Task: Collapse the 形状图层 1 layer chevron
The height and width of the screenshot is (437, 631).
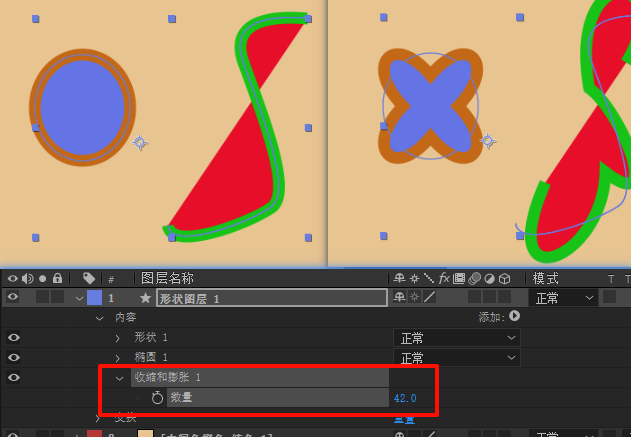Action: tap(79, 299)
